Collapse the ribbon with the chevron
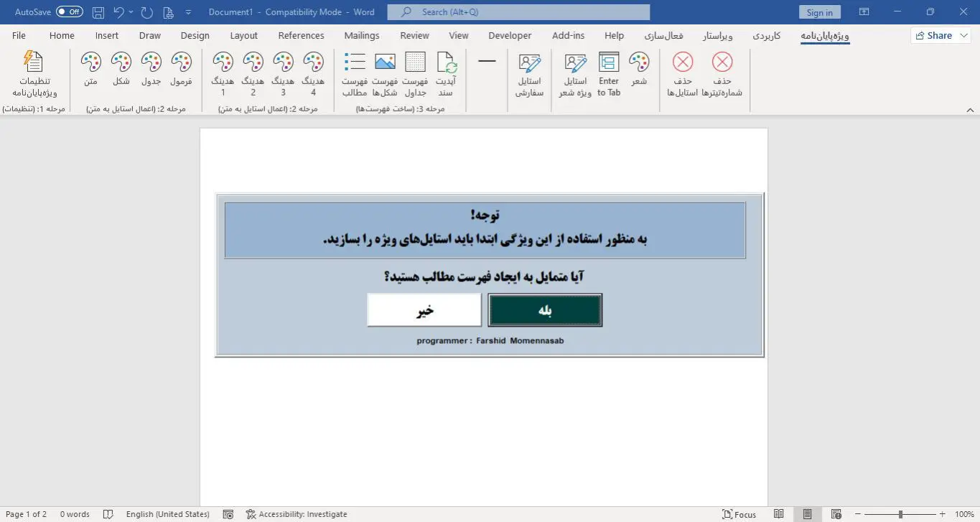The image size is (980, 522). point(971,109)
